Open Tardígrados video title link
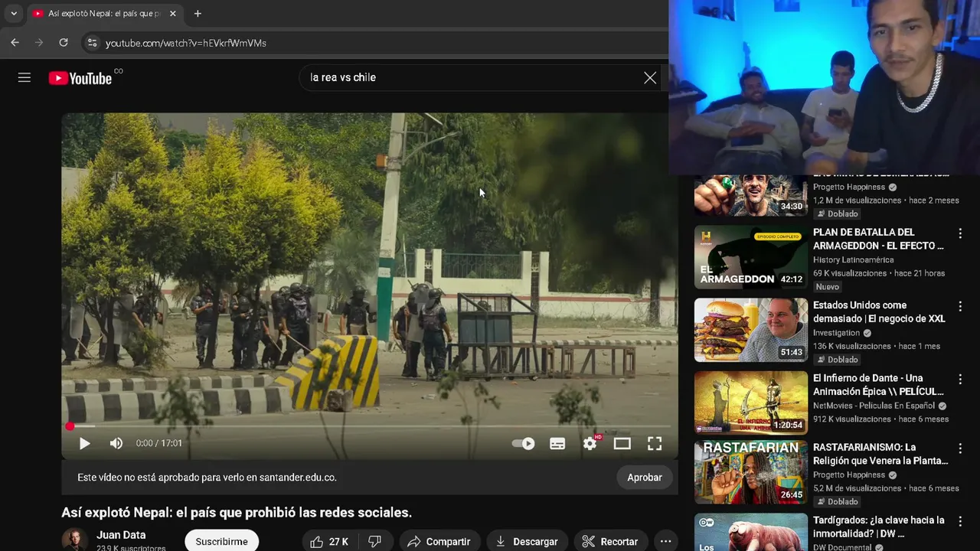The height and width of the screenshot is (551, 980). [x=878, y=527]
